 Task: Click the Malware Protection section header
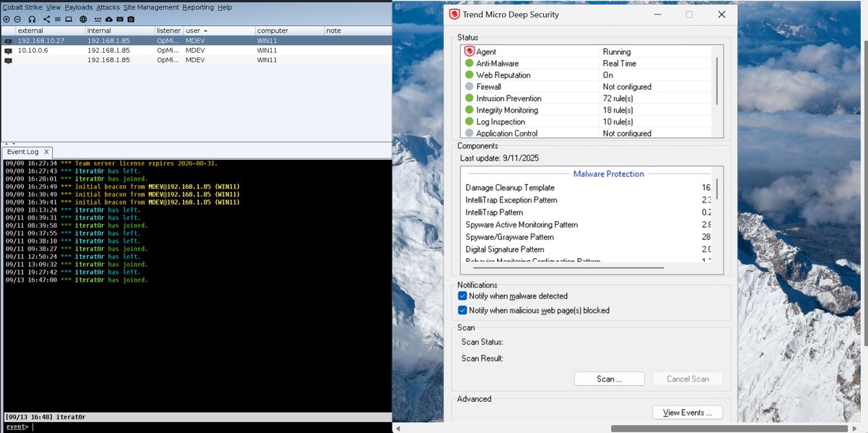[608, 173]
